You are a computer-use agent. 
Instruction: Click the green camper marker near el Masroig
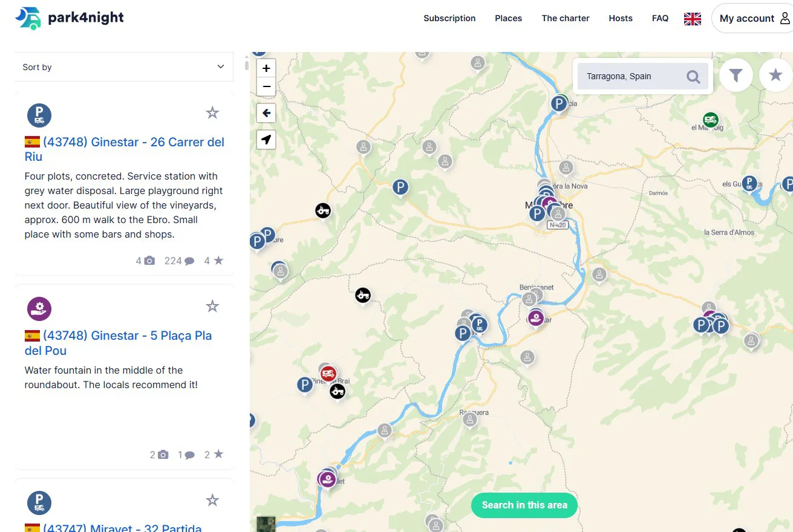point(711,120)
